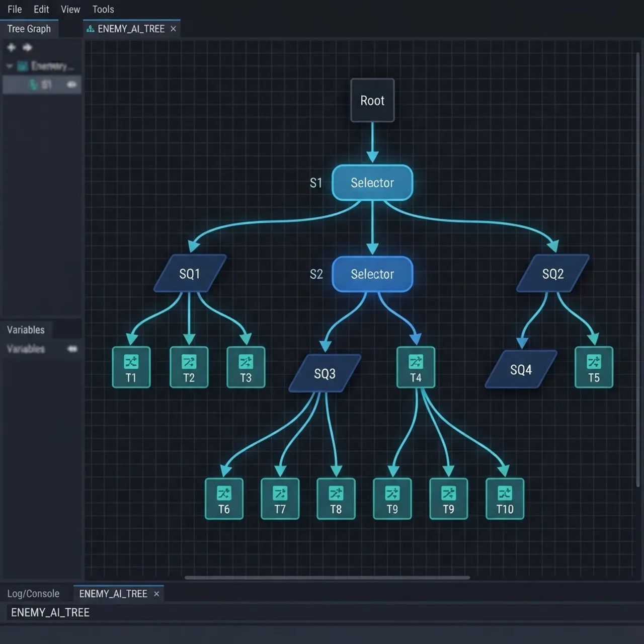Click the S1 Selector node
Viewport: 644px width, 644px height.
click(372, 182)
